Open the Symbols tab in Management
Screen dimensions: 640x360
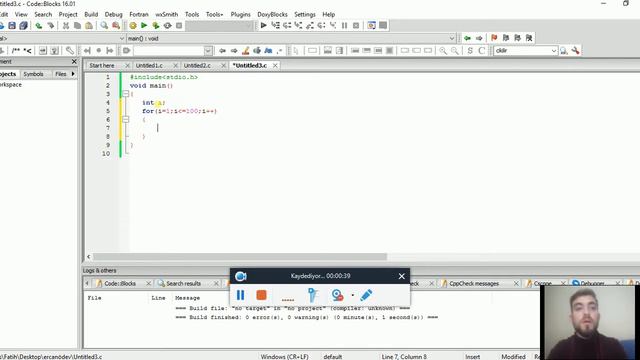33,74
